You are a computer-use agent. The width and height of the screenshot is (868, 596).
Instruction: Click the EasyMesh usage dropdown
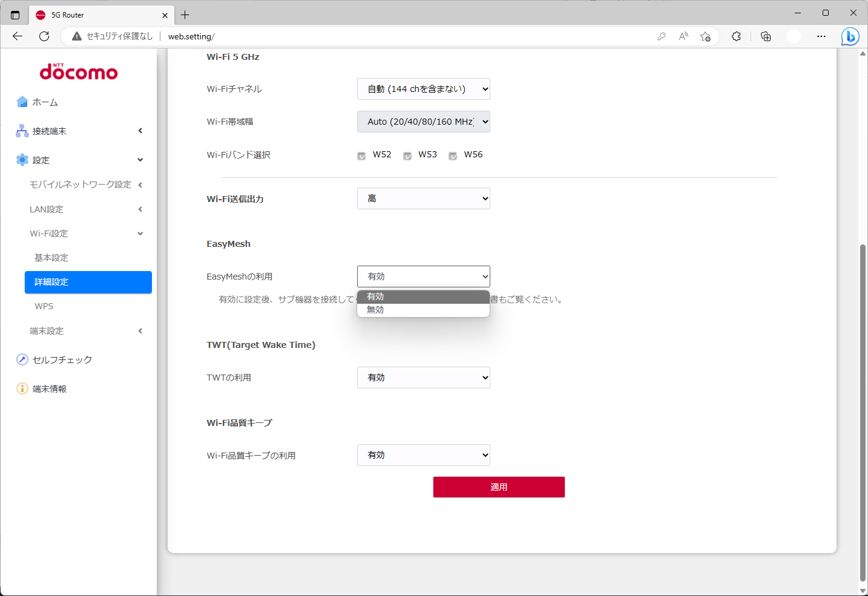424,277
